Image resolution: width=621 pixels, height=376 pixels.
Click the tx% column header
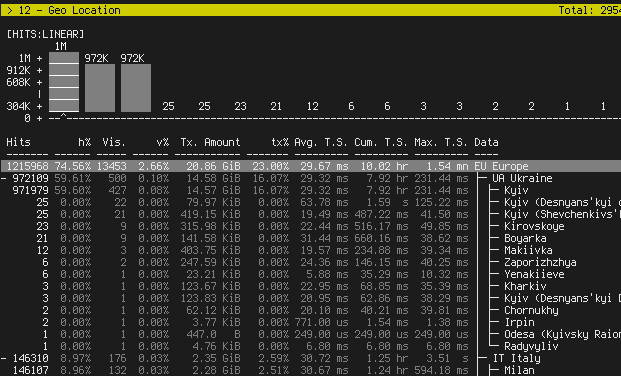pyautogui.click(x=279, y=142)
